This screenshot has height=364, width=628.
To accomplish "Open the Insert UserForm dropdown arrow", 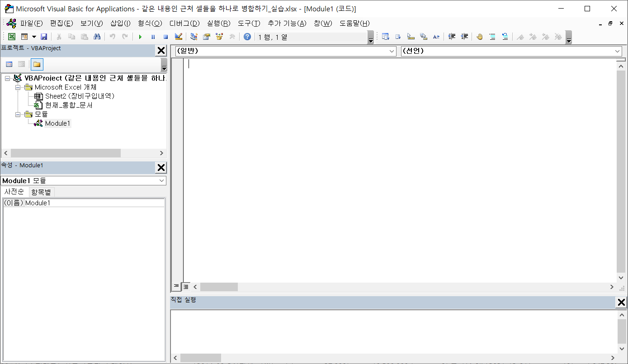I will 34,37.
